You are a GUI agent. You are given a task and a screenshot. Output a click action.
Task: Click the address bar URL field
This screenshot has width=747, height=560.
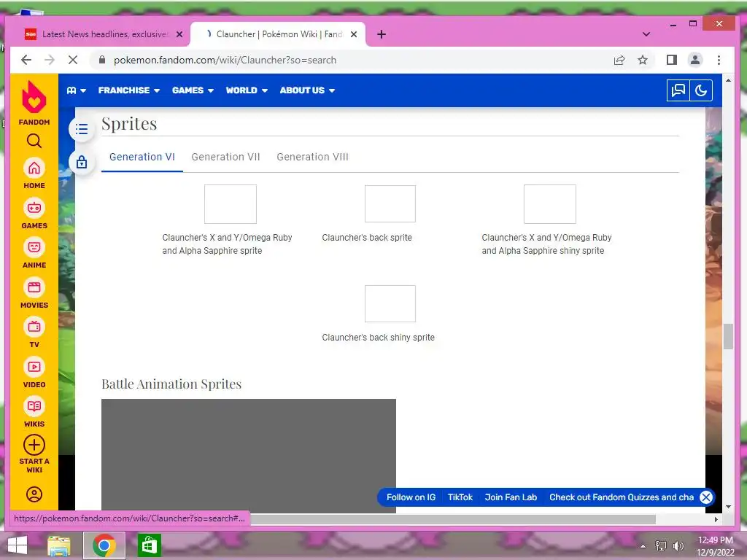coord(352,60)
